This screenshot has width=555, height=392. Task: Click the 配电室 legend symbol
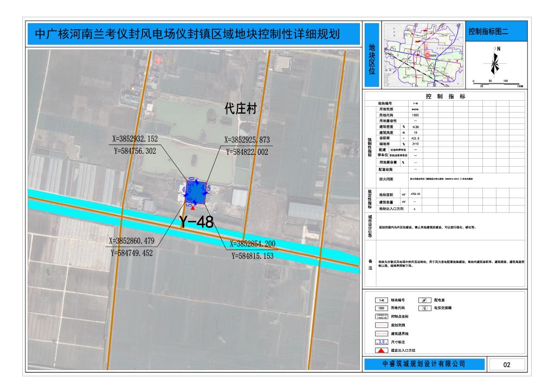pyautogui.click(x=425, y=300)
